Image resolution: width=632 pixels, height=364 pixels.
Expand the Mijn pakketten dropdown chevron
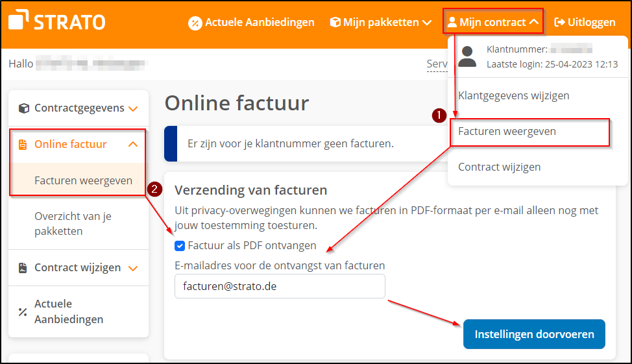click(427, 23)
